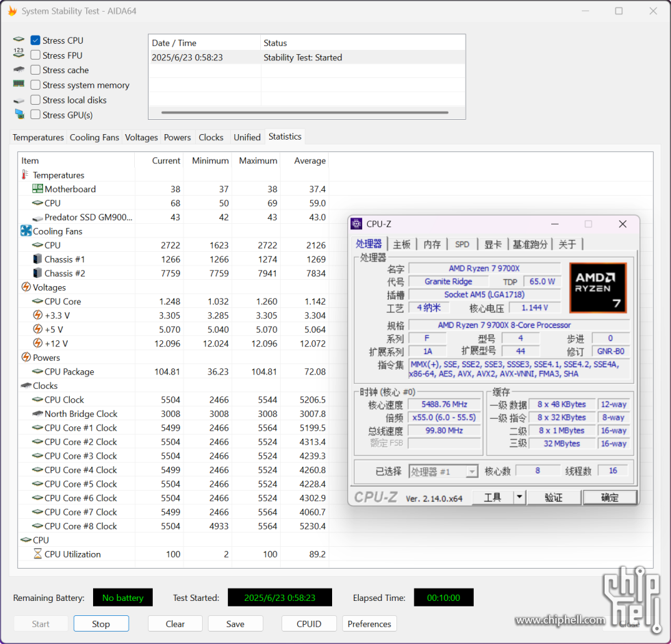The image size is (671, 644).
Task: Click the SSD drive icon beside Predator SSD
Action: tap(38, 218)
